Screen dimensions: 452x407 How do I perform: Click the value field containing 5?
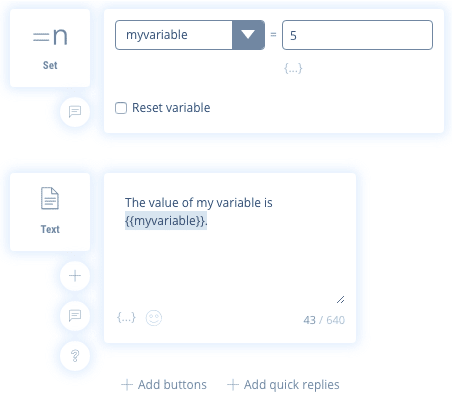tap(357, 35)
